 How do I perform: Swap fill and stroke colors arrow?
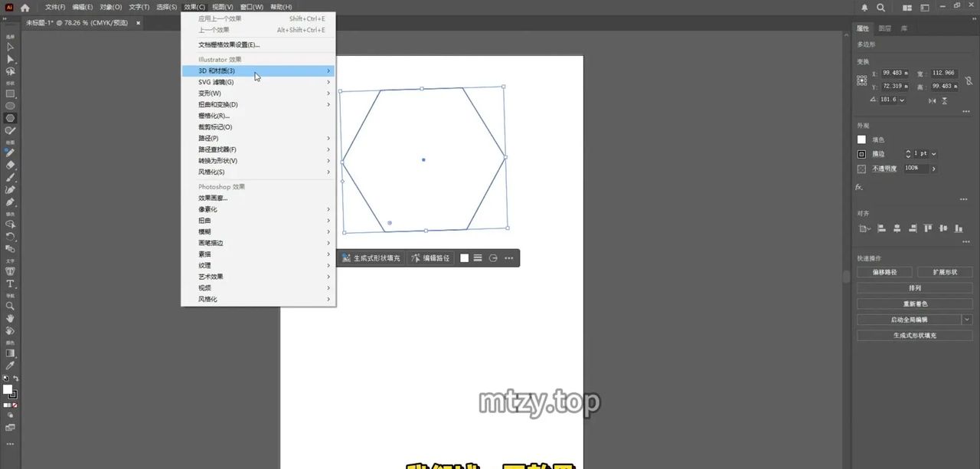point(16,379)
